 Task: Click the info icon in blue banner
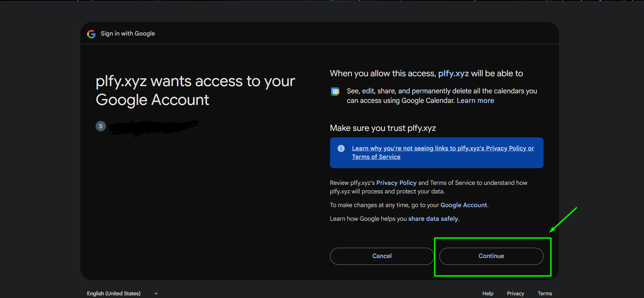point(341,148)
